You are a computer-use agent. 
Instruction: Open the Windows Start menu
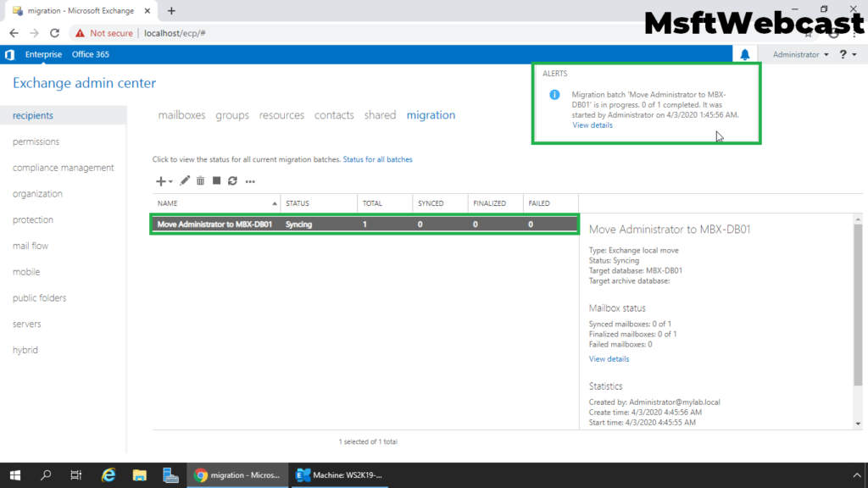click(x=15, y=475)
